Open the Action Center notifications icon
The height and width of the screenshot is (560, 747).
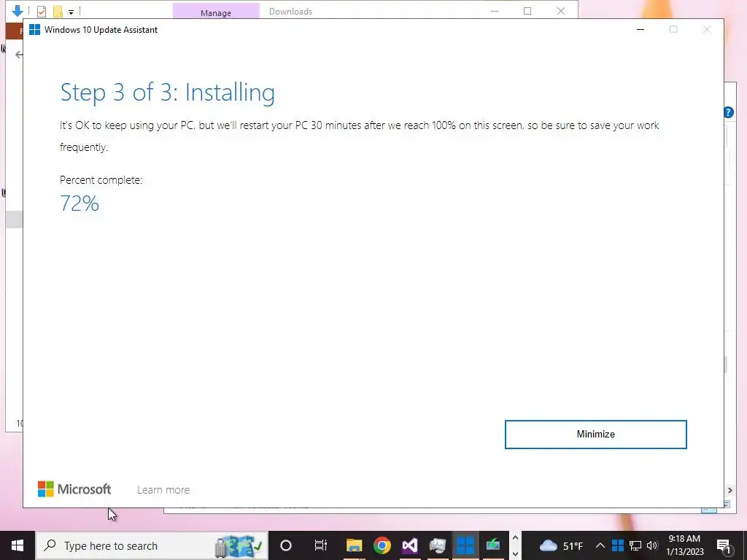(x=724, y=545)
